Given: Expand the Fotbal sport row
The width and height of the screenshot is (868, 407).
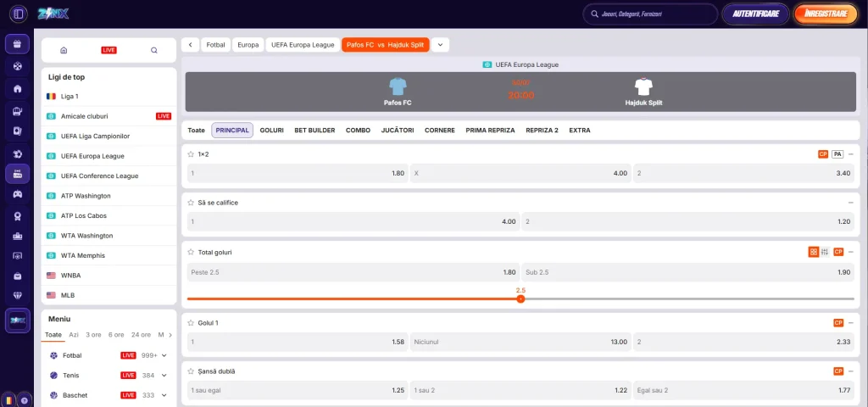Looking at the screenshot, I should click(164, 355).
